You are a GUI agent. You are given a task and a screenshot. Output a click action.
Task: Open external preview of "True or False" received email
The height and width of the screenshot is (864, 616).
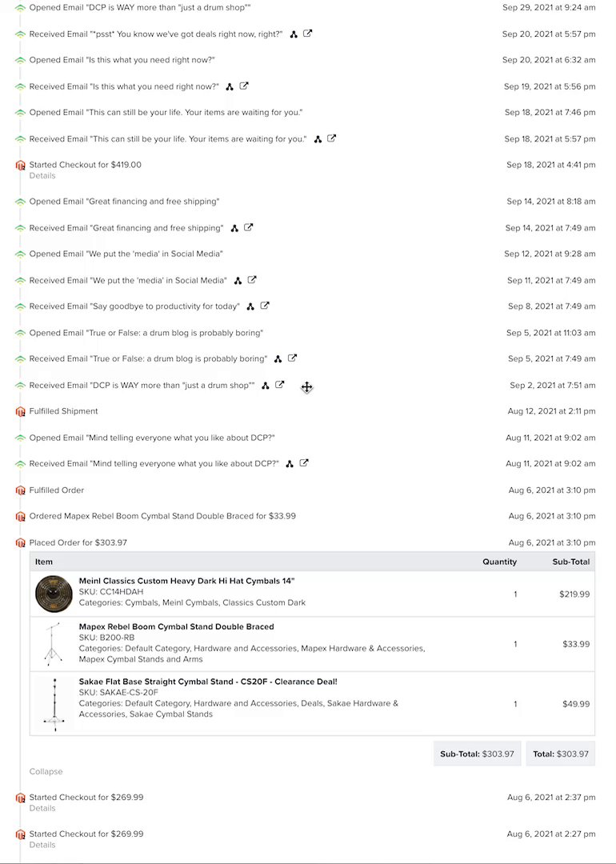292,358
